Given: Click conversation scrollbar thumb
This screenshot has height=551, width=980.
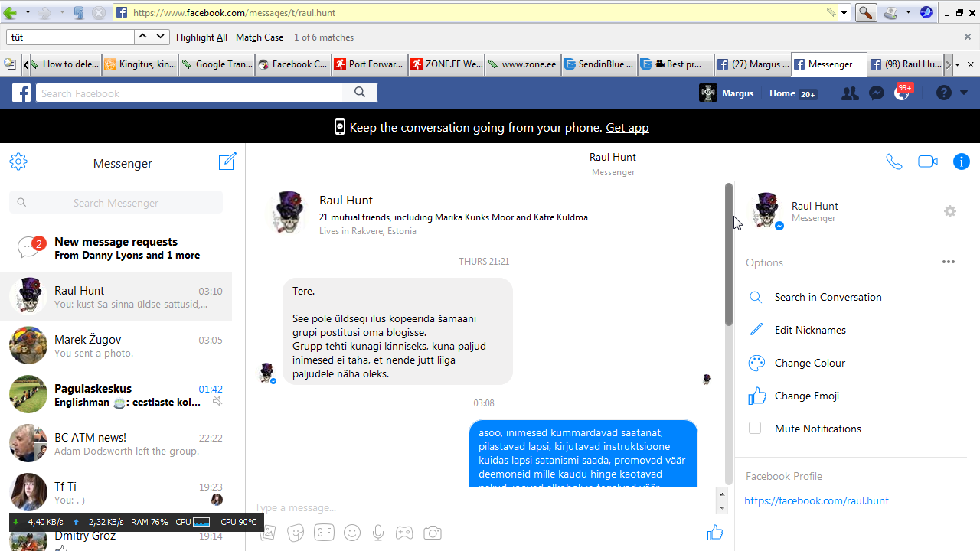Looking at the screenshot, I should (x=729, y=256).
